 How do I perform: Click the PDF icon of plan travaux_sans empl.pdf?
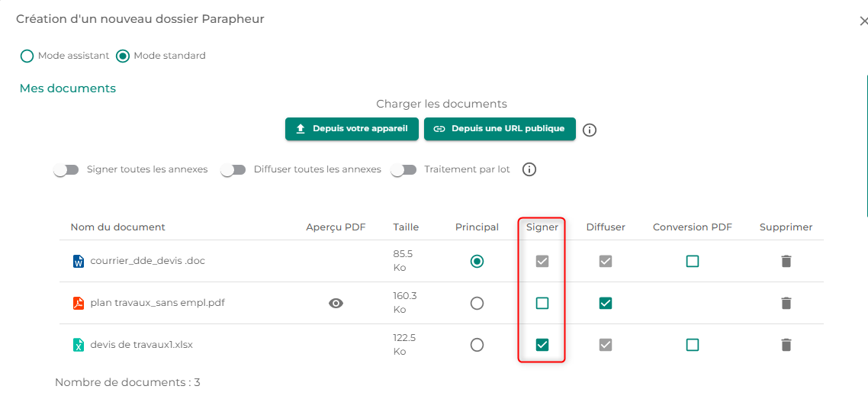(x=79, y=303)
